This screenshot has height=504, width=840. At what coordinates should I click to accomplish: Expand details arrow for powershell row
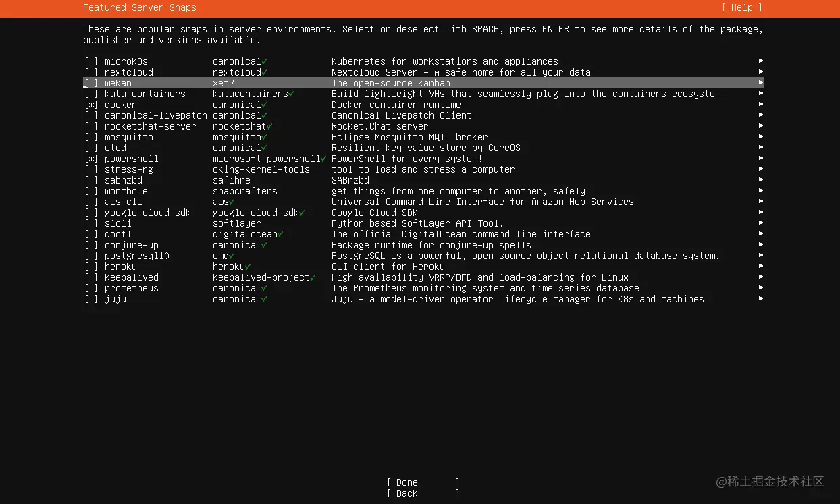(x=761, y=159)
